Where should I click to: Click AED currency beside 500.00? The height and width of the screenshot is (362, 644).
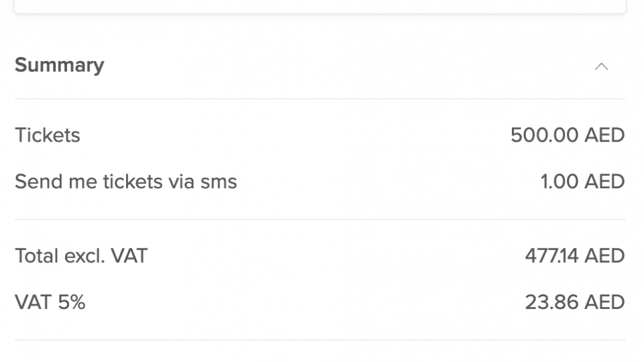604,135
